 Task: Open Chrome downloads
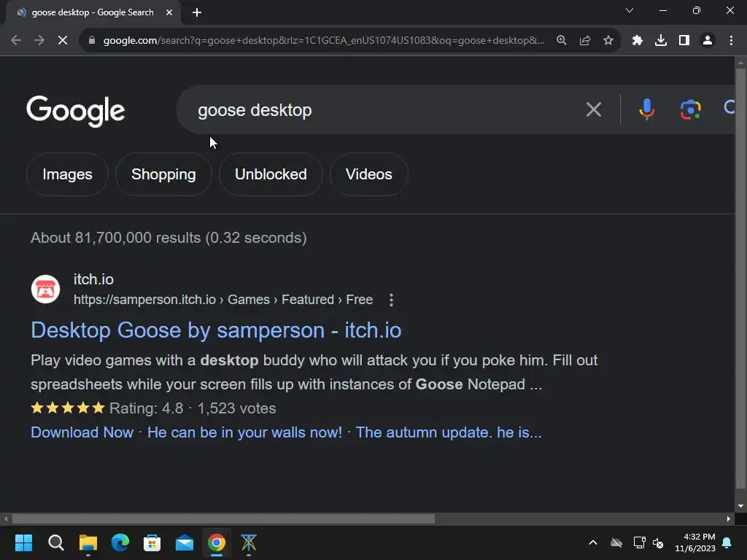[x=661, y=41]
